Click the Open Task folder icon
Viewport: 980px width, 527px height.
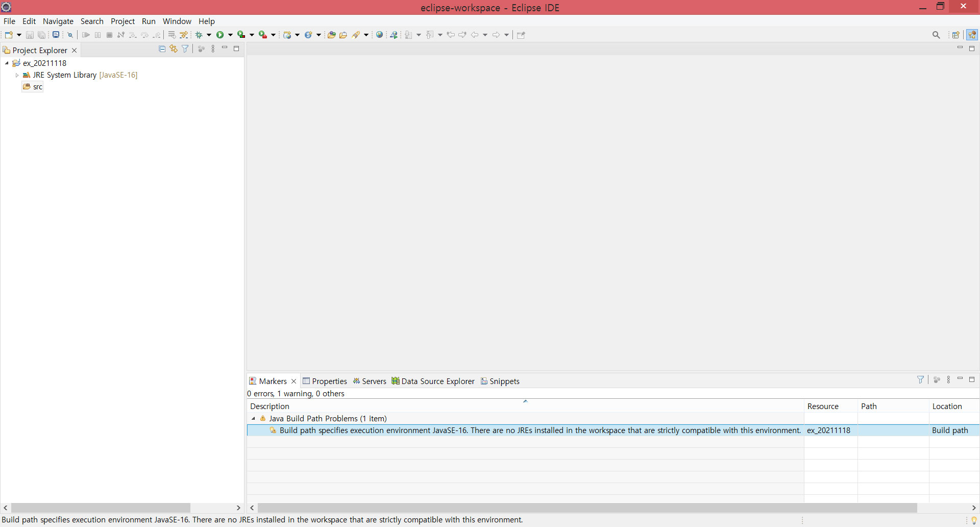coord(344,35)
